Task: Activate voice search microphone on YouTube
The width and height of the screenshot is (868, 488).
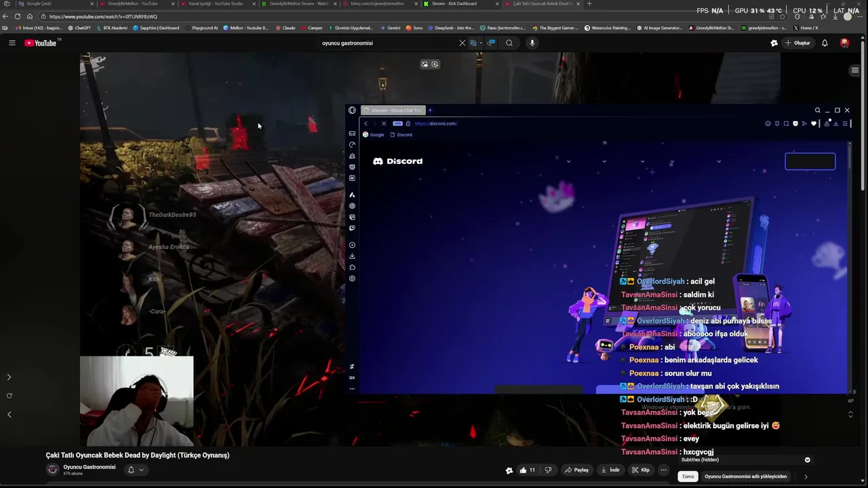Action: (x=532, y=43)
